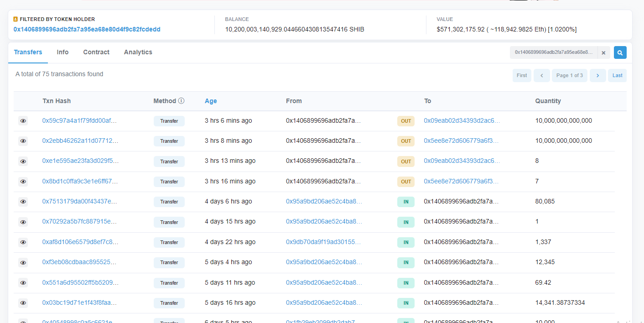The width and height of the screenshot is (644, 323).
Task: Preview transaction 0xe1e595ae23fa3d029f5 eye icon
Action: coord(23,161)
